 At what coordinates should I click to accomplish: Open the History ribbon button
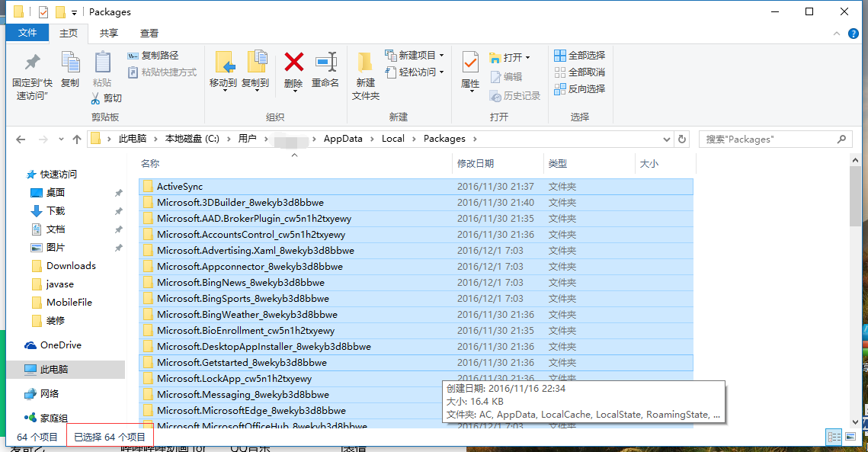point(515,96)
